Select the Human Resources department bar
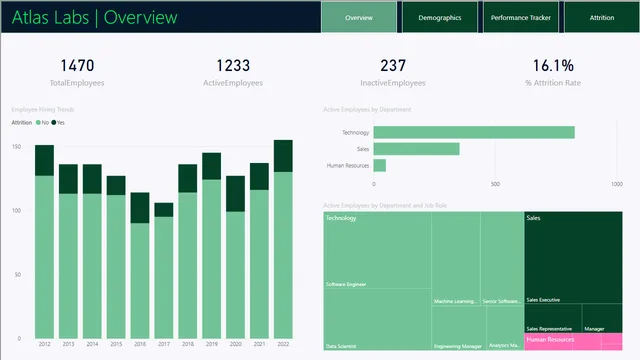The width and height of the screenshot is (640, 360). [380, 165]
